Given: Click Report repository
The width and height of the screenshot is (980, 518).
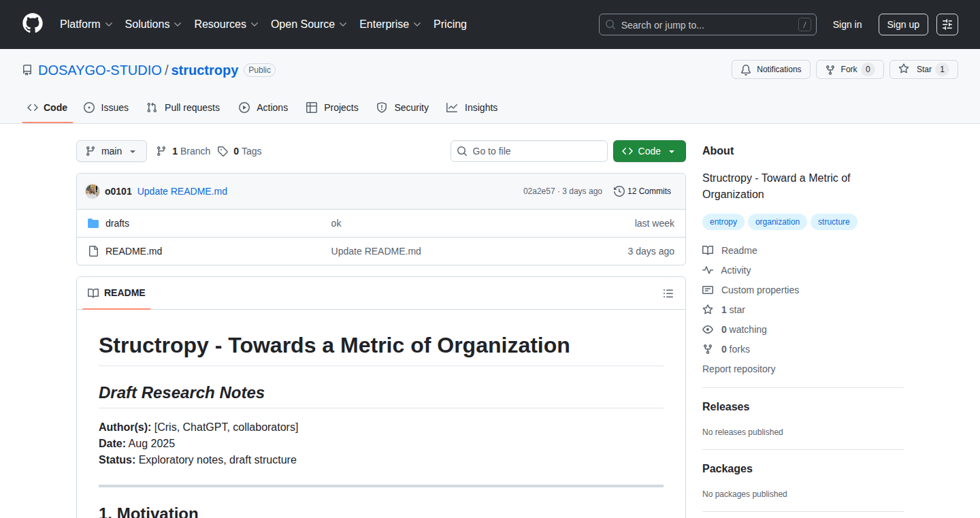Looking at the screenshot, I should click(x=739, y=369).
